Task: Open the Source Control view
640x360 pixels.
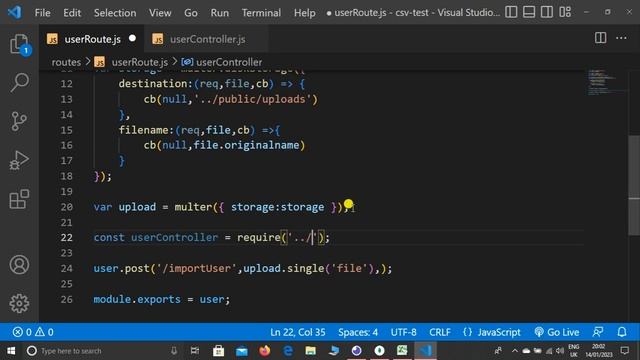Action: tap(19, 121)
